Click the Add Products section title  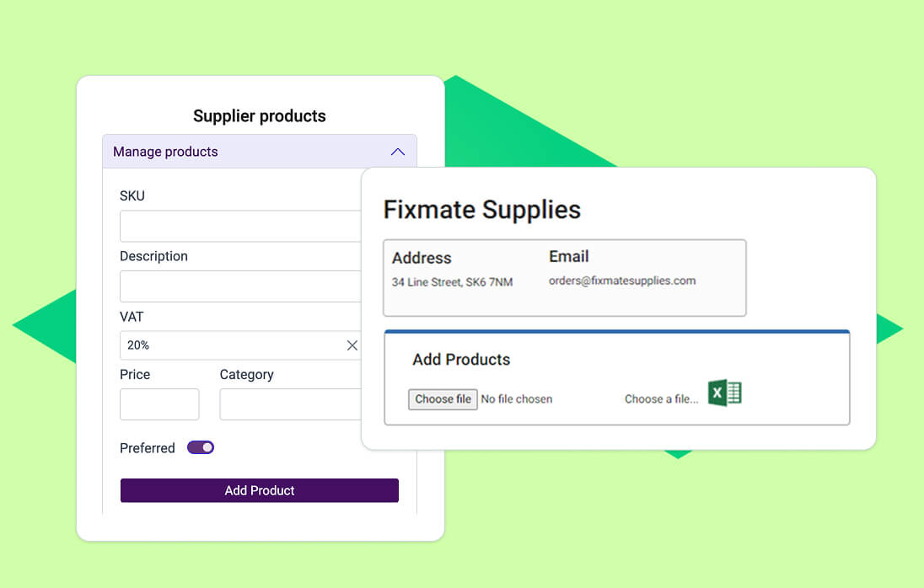tap(460, 359)
